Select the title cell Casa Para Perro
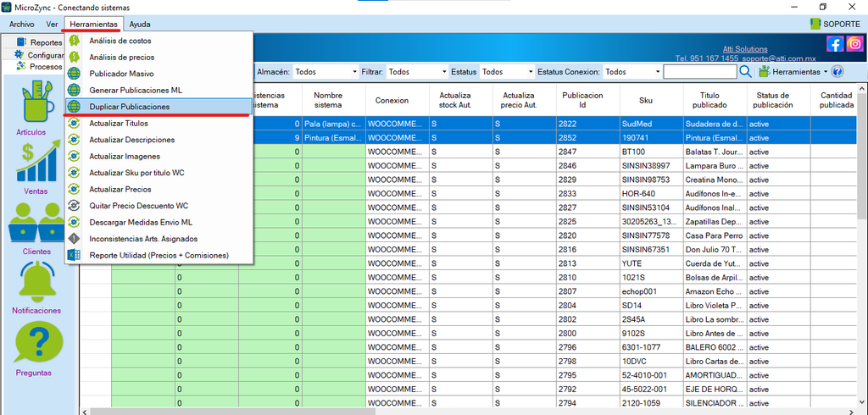This screenshot has height=415, width=868. point(715,235)
